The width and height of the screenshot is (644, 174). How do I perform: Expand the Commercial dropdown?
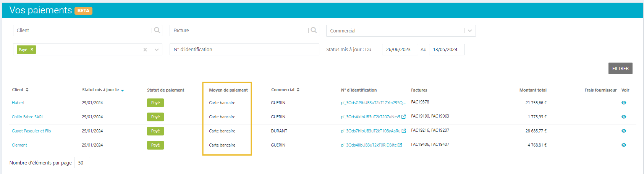pos(470,31)
